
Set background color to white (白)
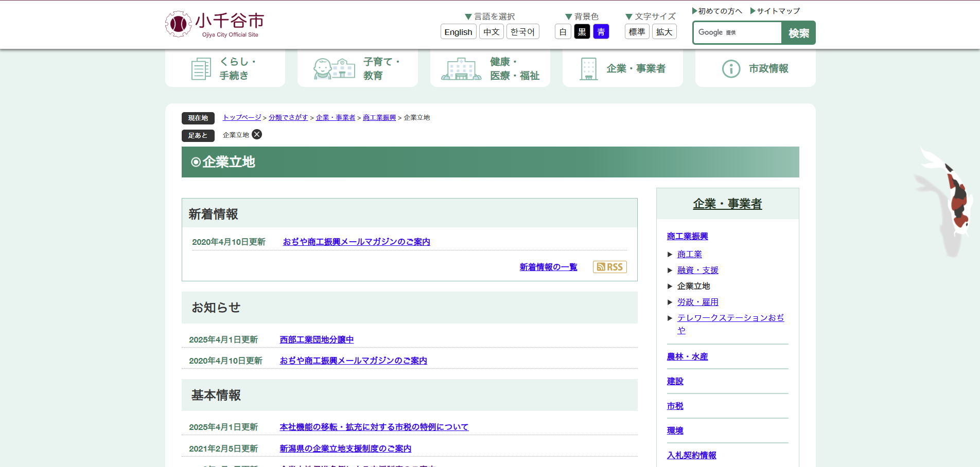pyautogui.click(x=563, y=32)
